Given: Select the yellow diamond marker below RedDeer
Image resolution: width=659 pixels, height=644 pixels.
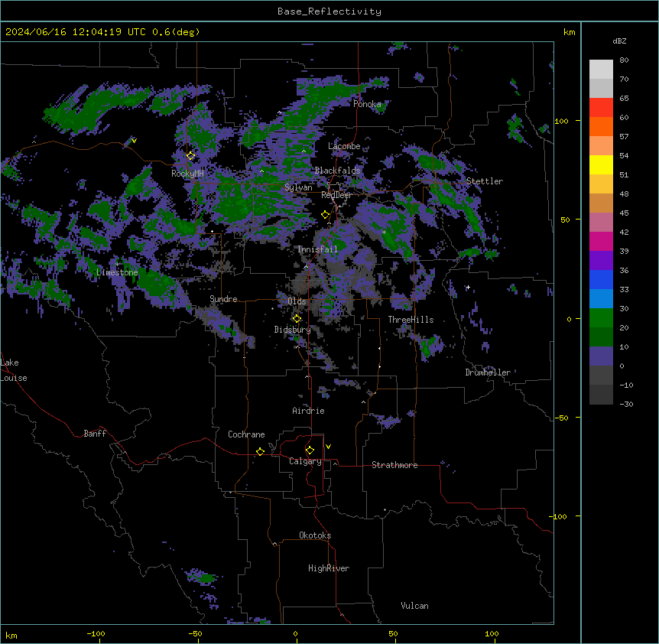Looking at the screenshot, I should (326, 215).
